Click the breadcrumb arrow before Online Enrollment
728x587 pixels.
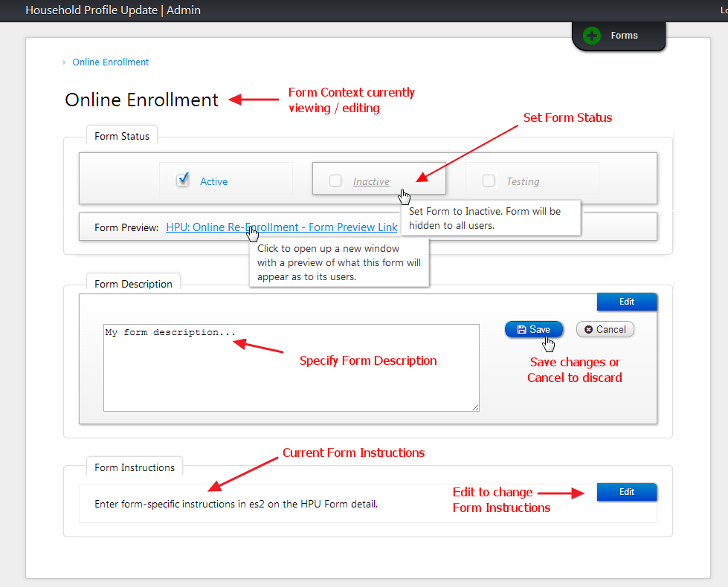click(65, 62)
